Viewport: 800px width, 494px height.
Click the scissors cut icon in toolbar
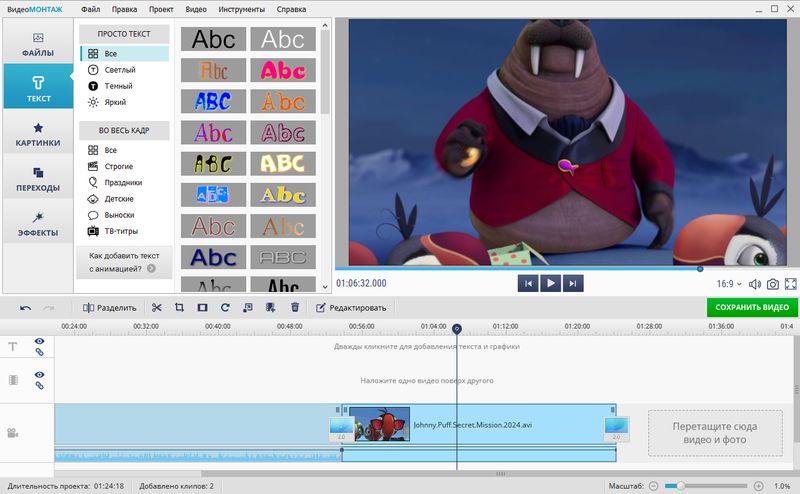(156, 308)
